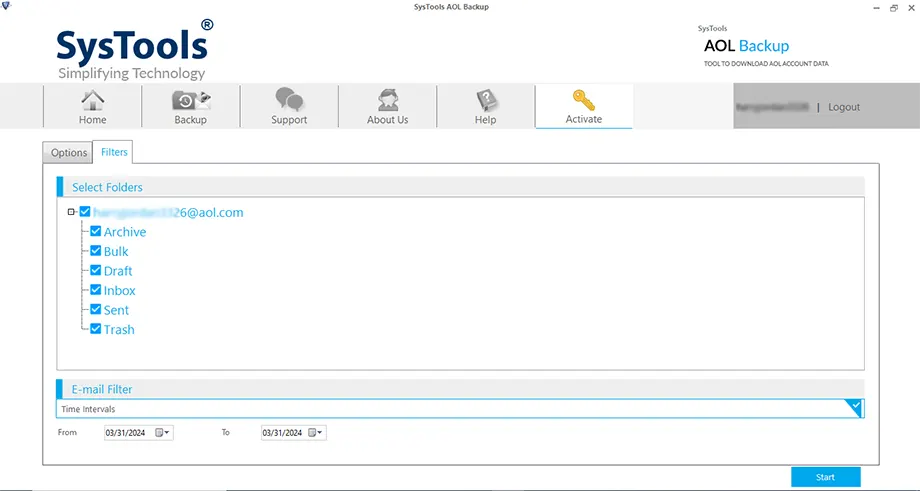Uncheck the Archive folder checkbox
920x491 pixels.
tap(96, 231)
